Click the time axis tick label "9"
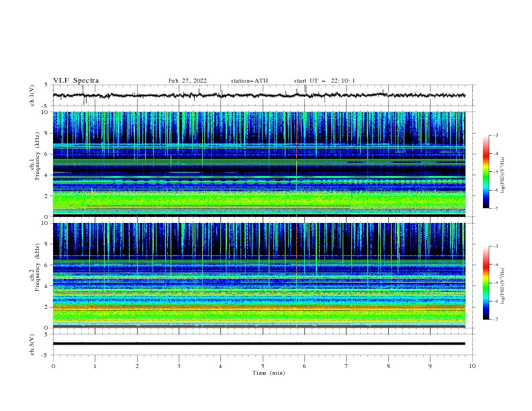532x411 pixels. point(430,366)
